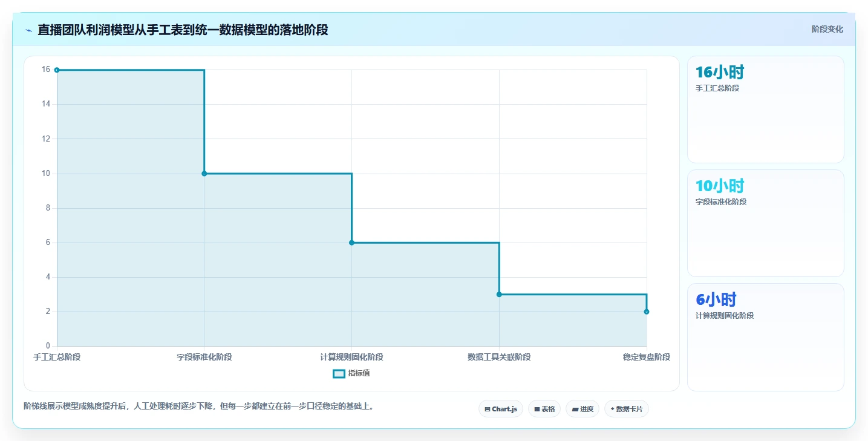Click x-axis label 手工汇总阶段
This screenshot has height=441, width=868.
point(57,357)
